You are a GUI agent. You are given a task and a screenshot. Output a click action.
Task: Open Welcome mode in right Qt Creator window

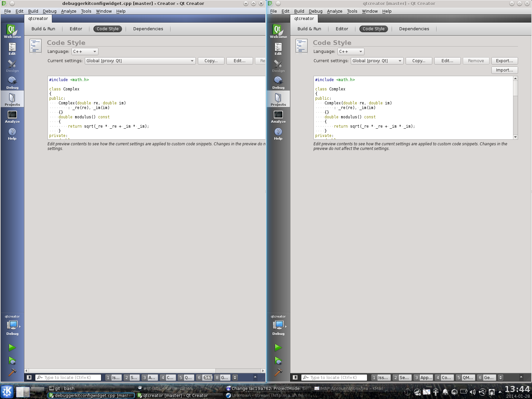(x=278, y=31)
